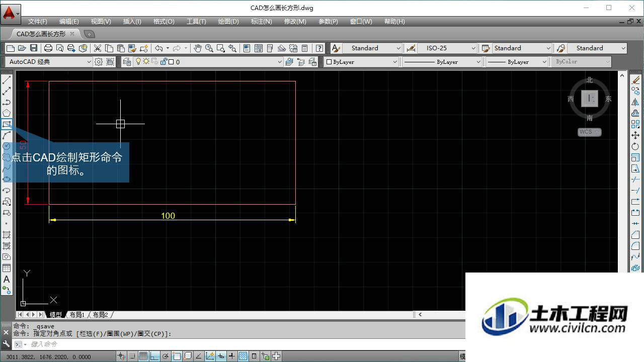Screen dimensions: 644x362
Task: Click the horizontal scrollbar left arrow
Action: [420, 315]
